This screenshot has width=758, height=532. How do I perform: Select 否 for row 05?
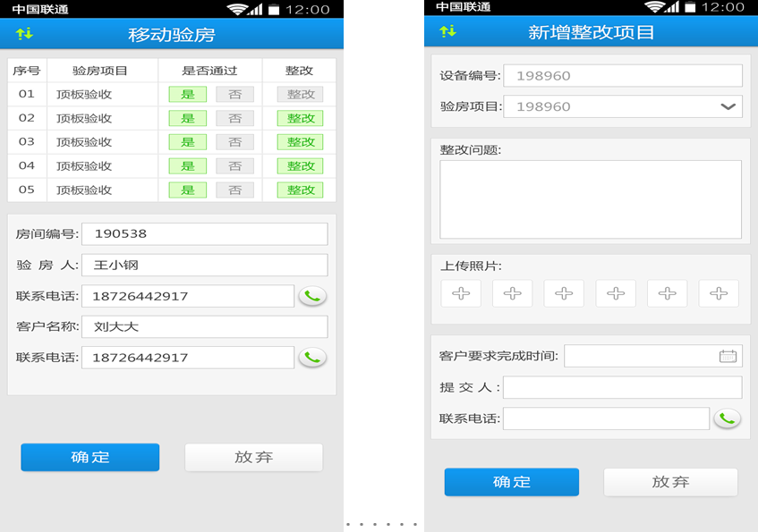pyautogui.click(x=235, y=190)
